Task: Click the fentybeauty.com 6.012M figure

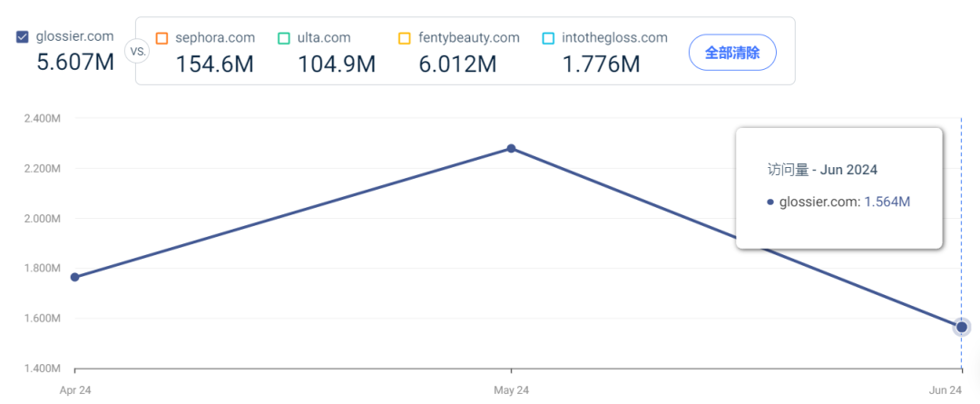Action: tap(457, 64)
